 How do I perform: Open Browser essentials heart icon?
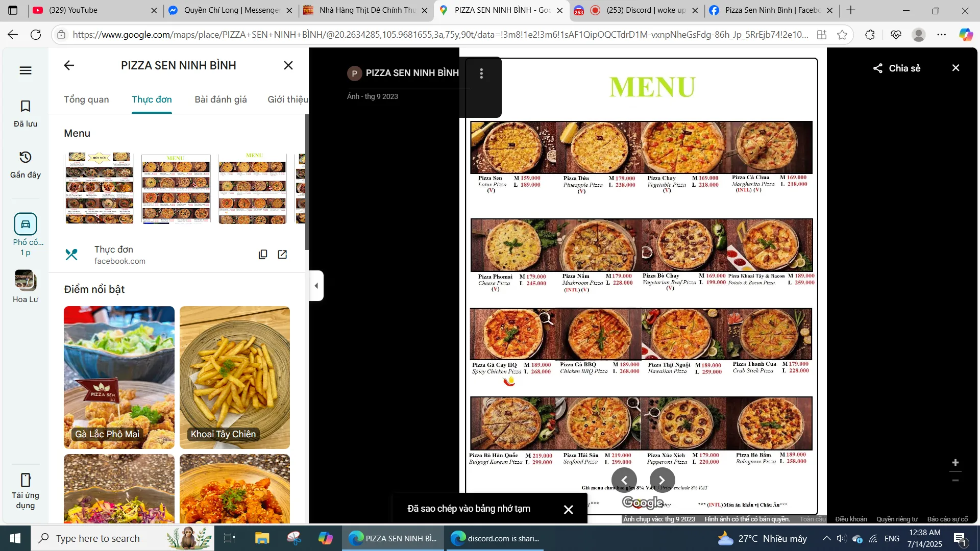[x=896, y=35]
